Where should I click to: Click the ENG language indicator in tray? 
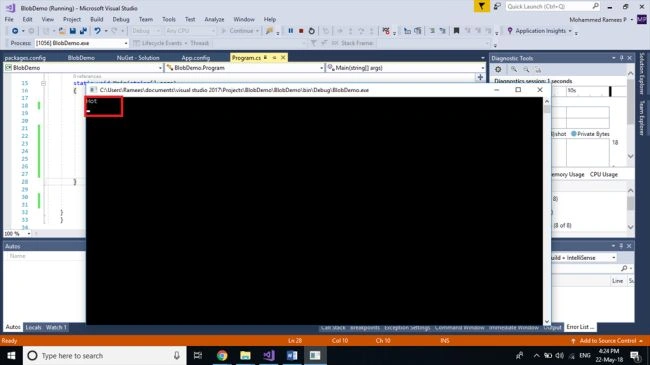click(585, 355)
